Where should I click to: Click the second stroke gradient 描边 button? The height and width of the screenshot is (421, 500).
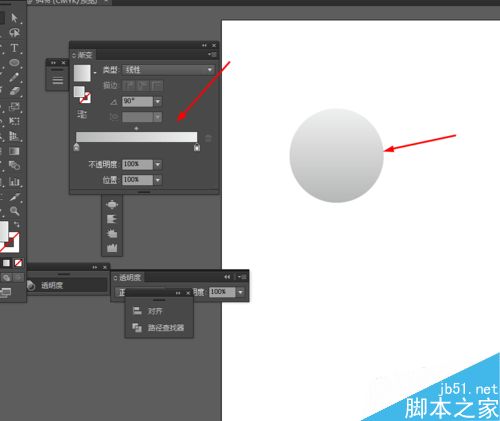click(143, 85)
